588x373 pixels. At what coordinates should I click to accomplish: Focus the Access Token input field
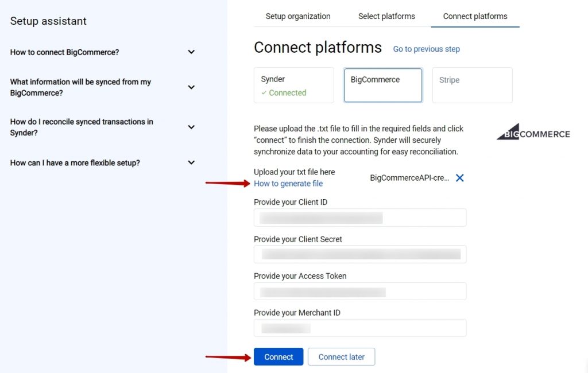360,292
